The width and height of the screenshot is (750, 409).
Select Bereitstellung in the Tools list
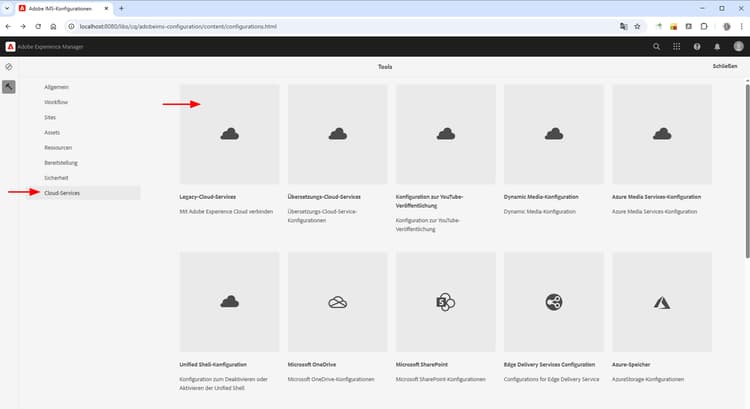[61, 163]
